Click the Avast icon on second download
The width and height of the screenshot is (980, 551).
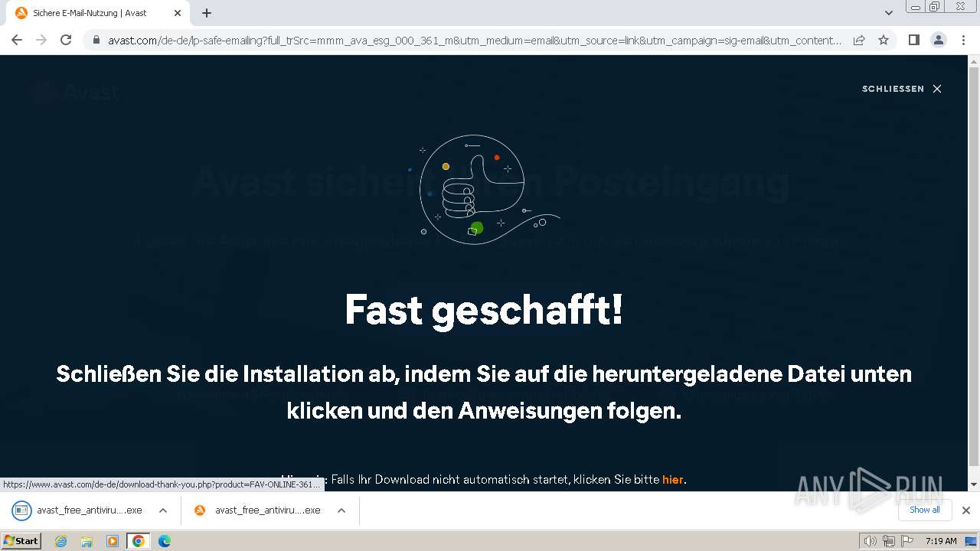[x=200, y=510]
